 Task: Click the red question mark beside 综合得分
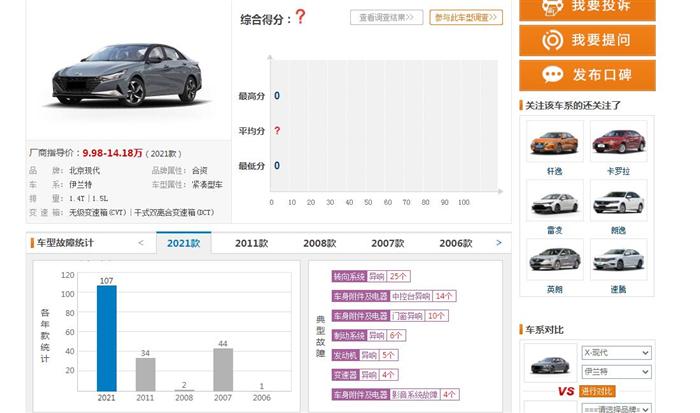(300, 17)
